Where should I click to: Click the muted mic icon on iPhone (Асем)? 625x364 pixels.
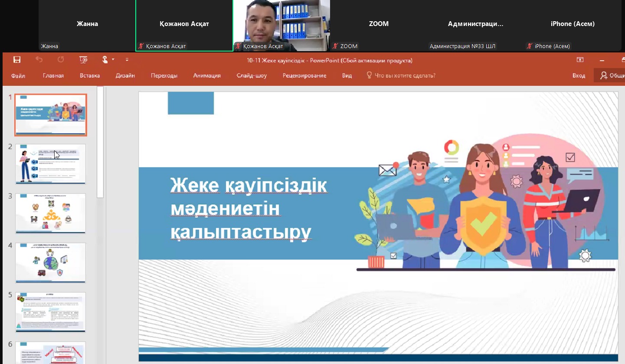530,46
